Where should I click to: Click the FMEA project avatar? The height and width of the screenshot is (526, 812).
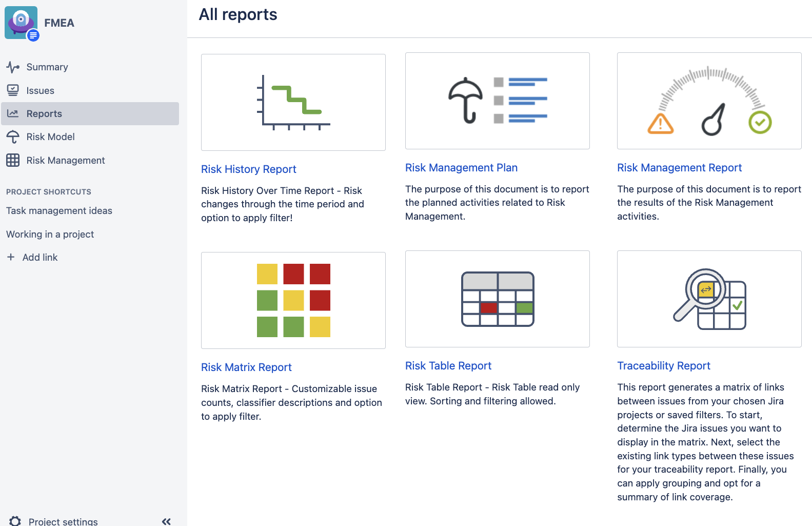tap(21, 23)
